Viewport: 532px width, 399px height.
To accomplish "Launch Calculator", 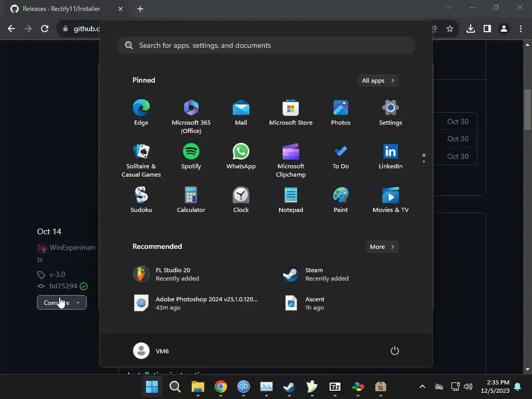I will pyautogui.click(x=191, y=200).
